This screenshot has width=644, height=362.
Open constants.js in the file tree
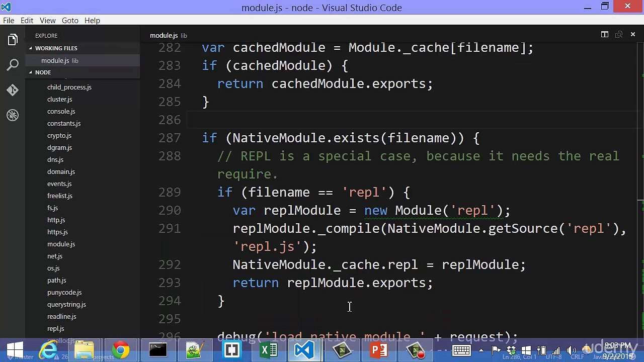tap(64, 124)
